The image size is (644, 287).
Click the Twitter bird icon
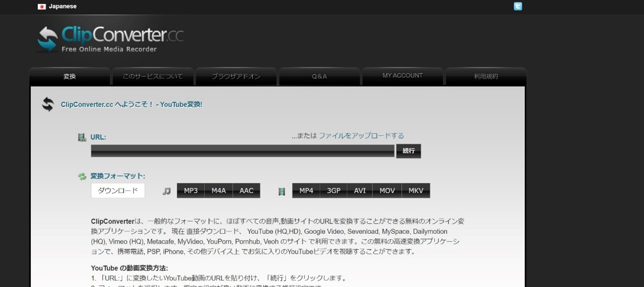coord(518,7)
